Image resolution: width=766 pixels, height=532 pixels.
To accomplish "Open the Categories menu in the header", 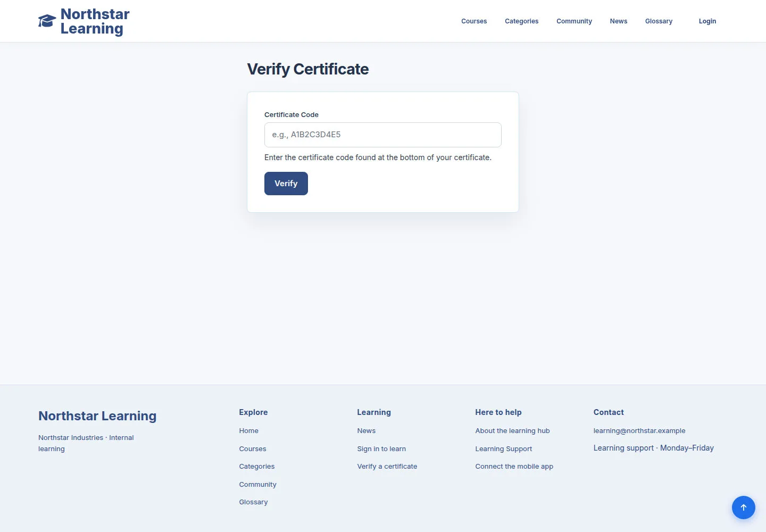I will [521, 21].
